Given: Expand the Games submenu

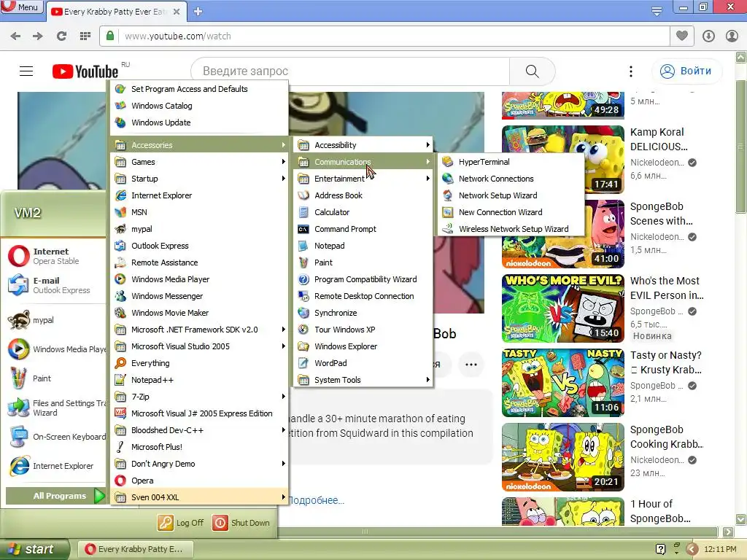Looking at the screenshot, I should [x=199, y=162].
